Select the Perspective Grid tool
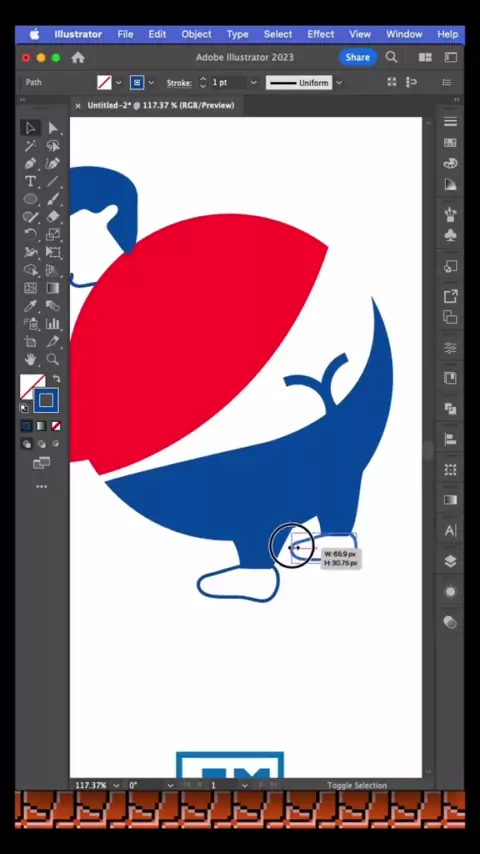480x854 pixels. 53,270
